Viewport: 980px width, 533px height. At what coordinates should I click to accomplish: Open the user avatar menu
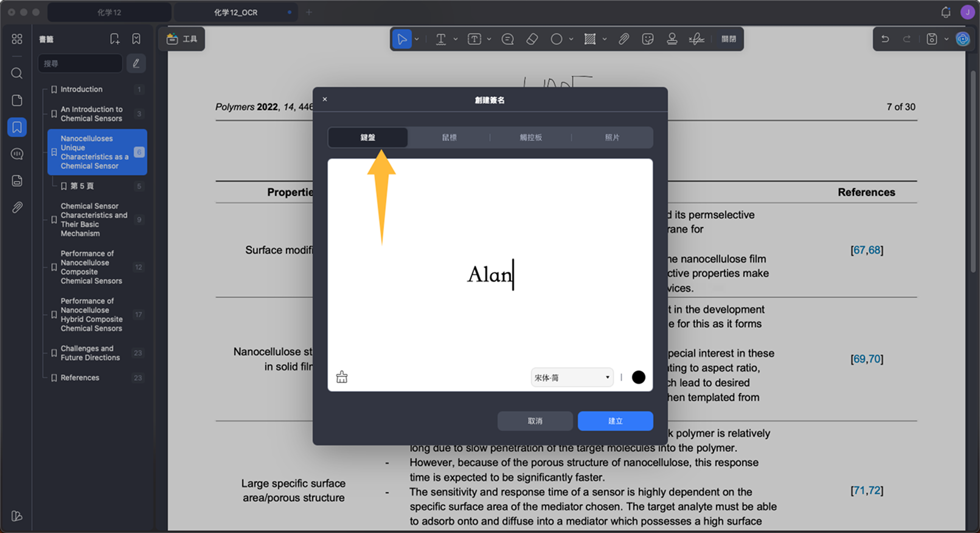click(967, 12)
